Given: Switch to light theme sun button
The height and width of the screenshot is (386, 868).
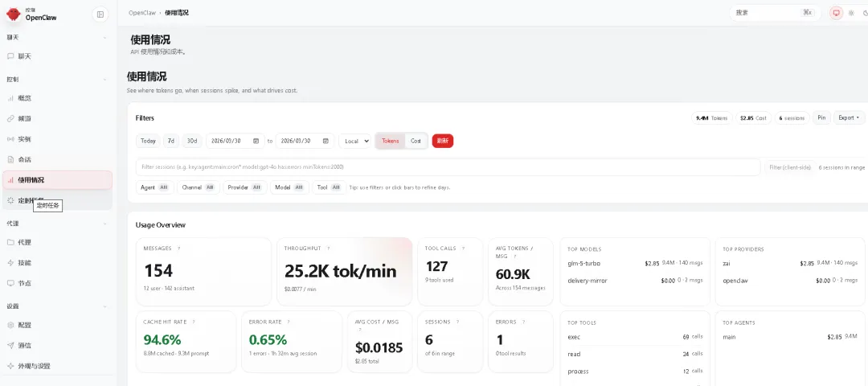Looking at the screenshot, I should tap(851, 13).
